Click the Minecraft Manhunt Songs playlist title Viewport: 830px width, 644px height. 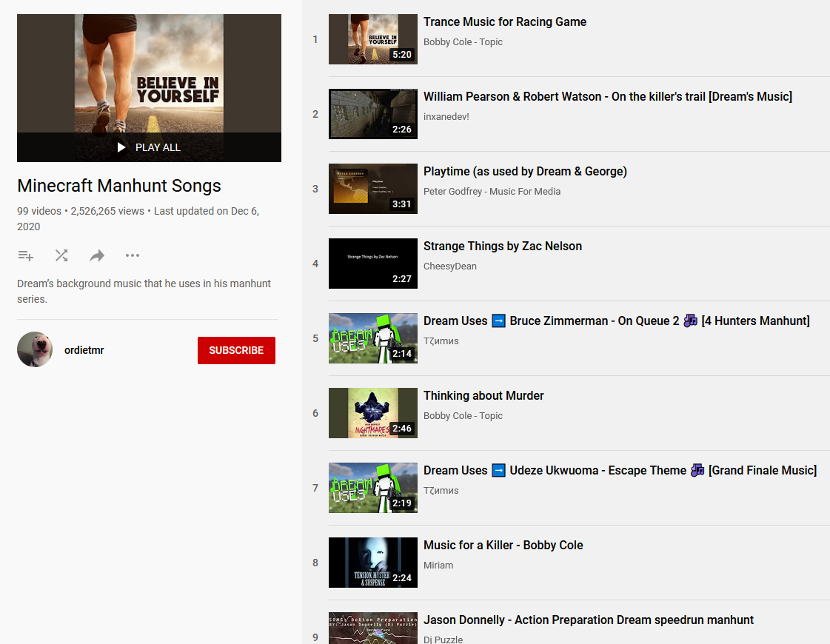click(119, 186)
